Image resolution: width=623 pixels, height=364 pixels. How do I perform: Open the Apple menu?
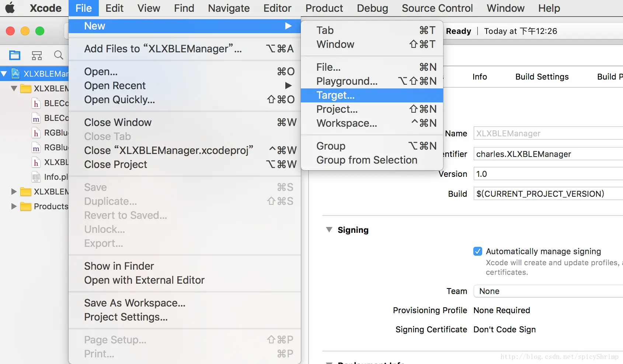click(x=10, y=8)
